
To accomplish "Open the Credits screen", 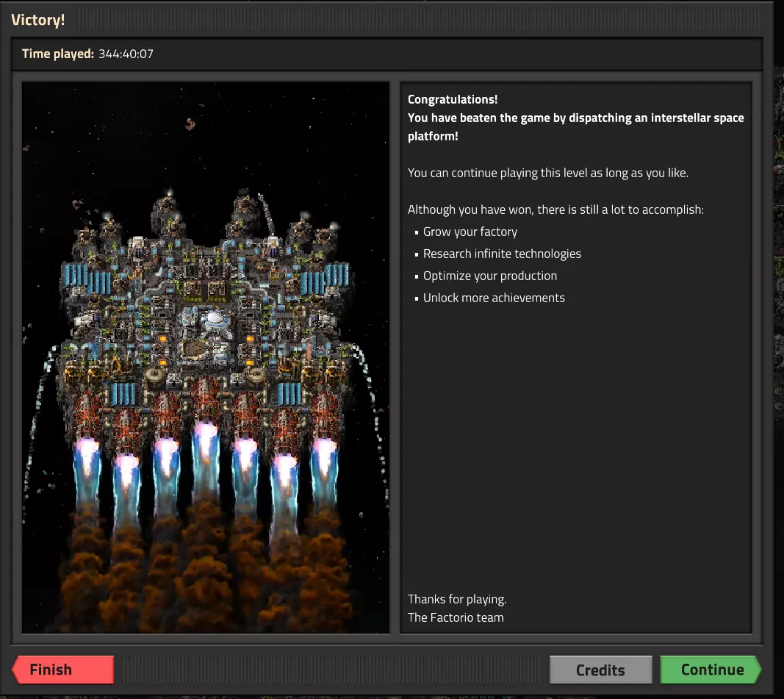I will pos(600,670).
